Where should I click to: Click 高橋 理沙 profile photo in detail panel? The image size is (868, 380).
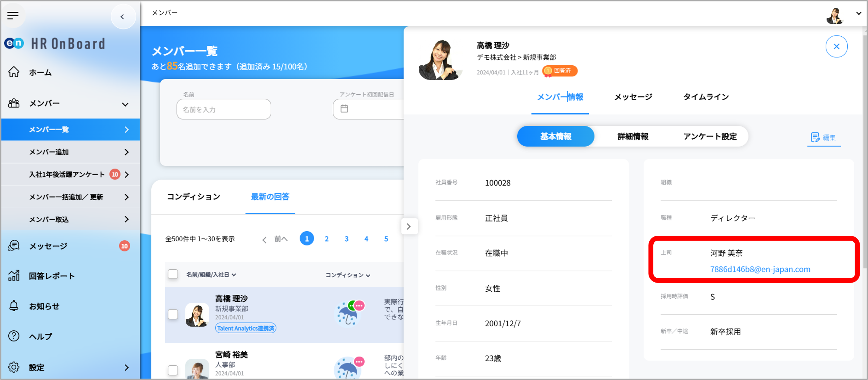click(440, 60)
